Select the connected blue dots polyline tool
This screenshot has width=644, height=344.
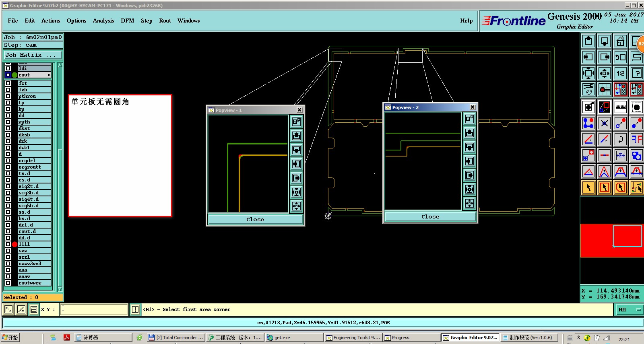click(x=588, y=123)
